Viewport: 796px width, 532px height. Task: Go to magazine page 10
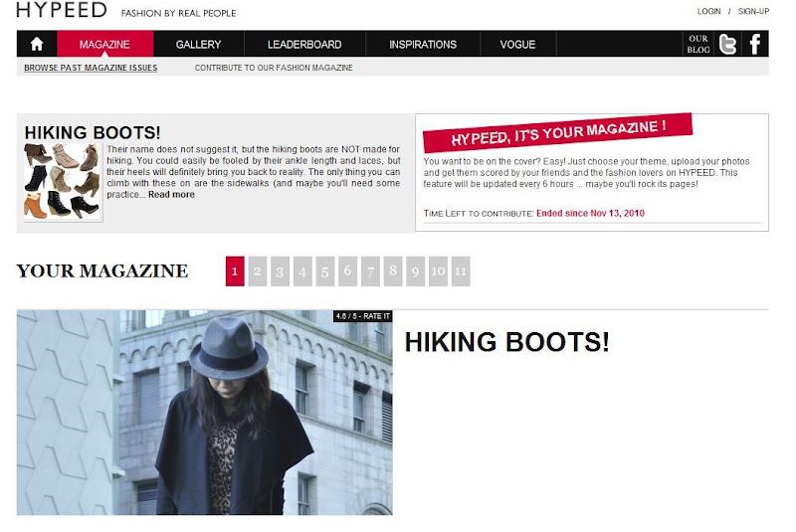point(438,271)
